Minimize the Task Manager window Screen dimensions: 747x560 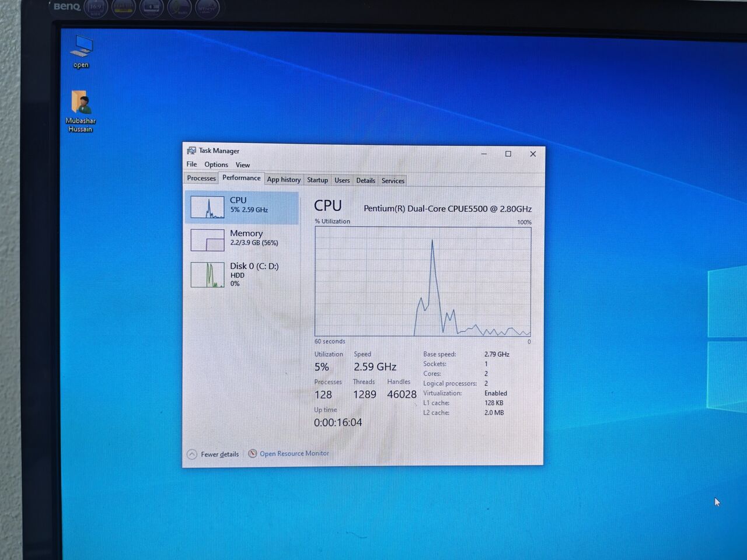484,153
